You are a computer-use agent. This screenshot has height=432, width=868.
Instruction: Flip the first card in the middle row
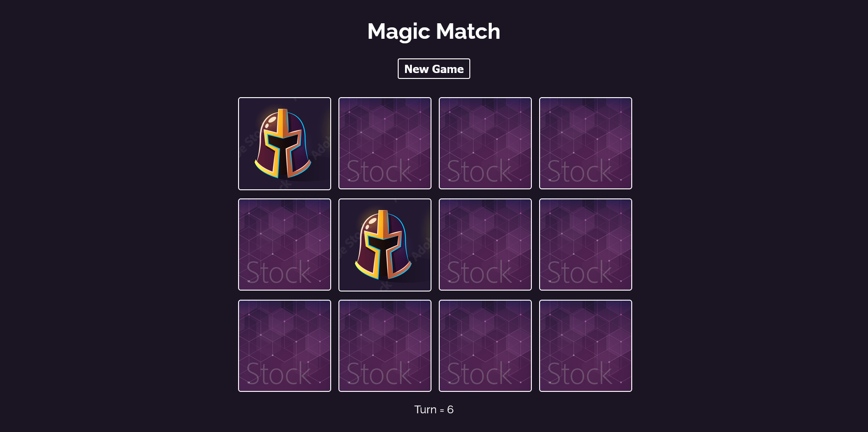click(285, 245)
